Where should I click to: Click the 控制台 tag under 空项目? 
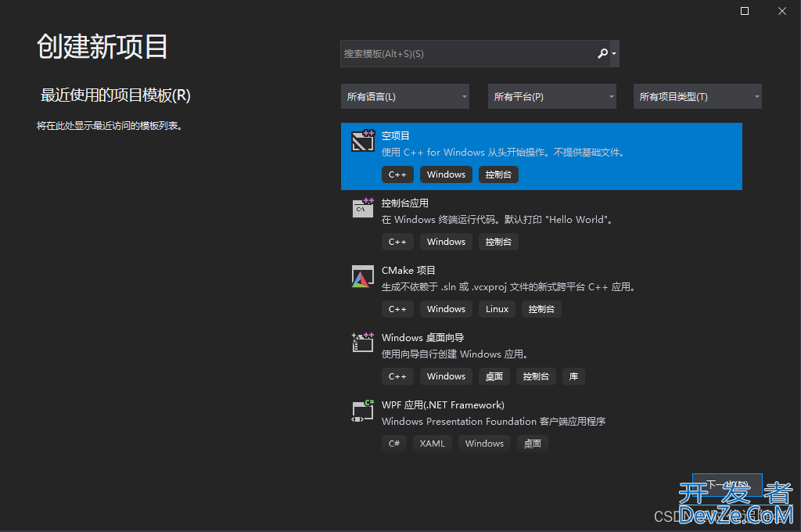click(498, 174)
